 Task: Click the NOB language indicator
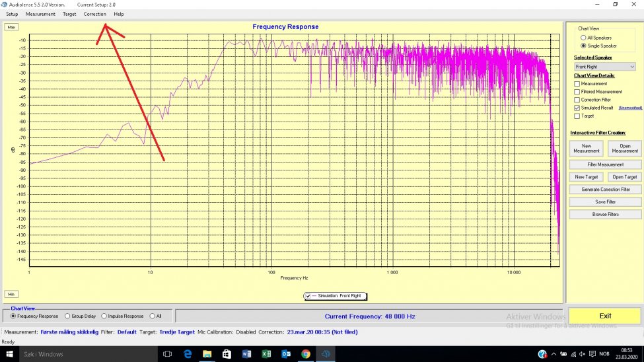tap(604, 354)
